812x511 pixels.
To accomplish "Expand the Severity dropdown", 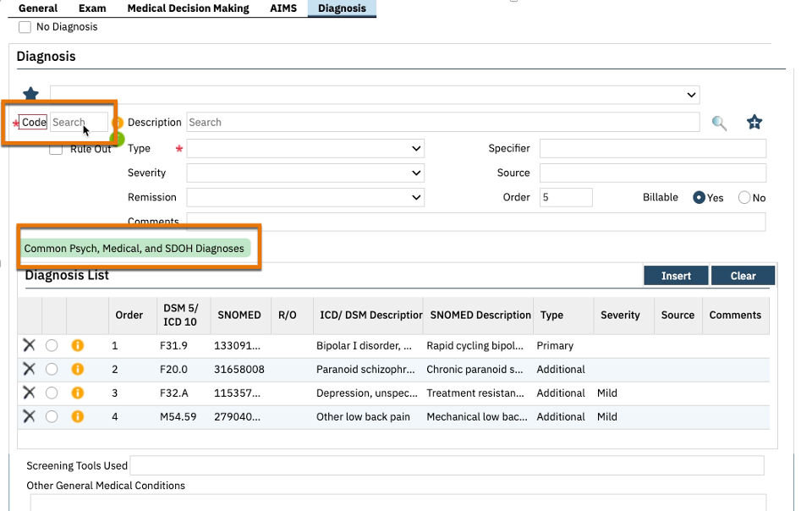I will [304, 173].
